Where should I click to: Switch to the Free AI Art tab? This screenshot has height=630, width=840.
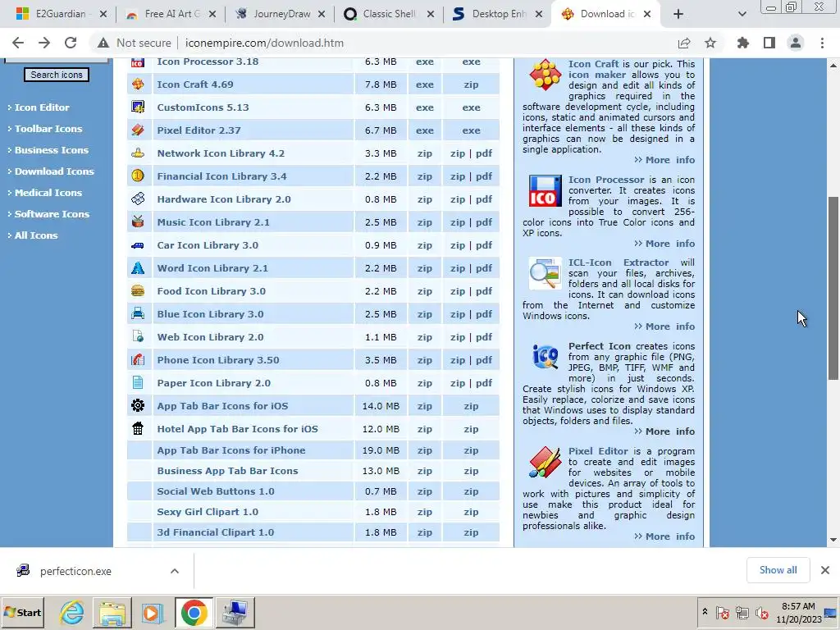click(171, 14)
